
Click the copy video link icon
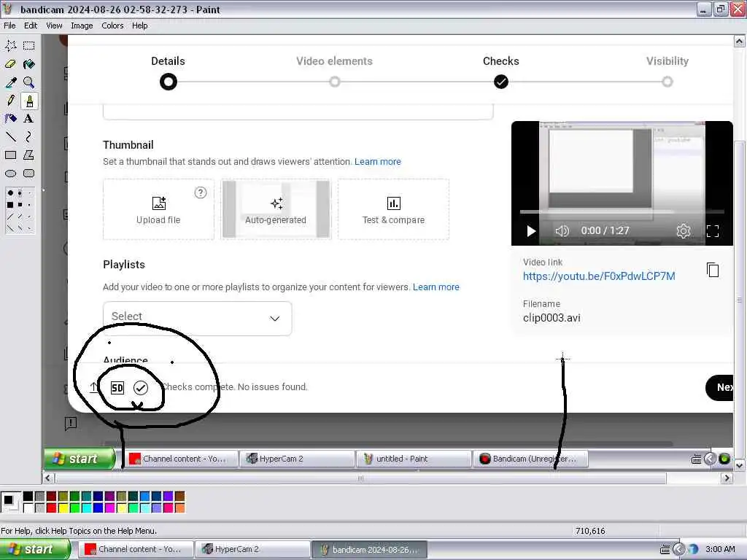pos(712,270)
